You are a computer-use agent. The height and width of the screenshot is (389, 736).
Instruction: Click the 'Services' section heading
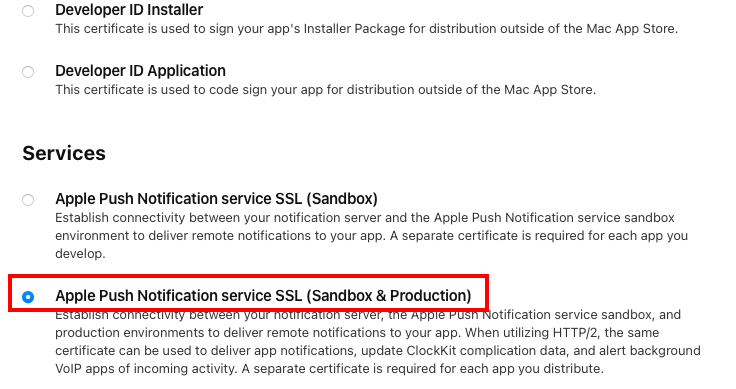64,153
